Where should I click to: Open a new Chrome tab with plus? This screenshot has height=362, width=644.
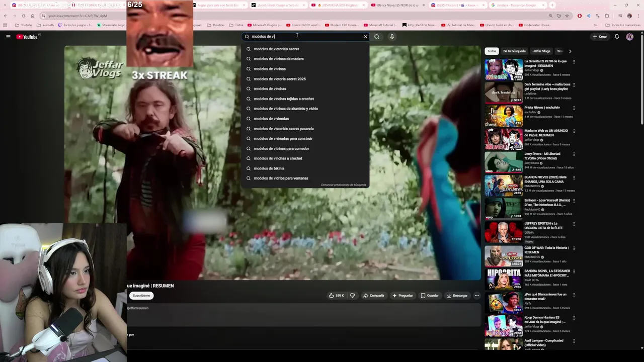[x=552, y=5]
